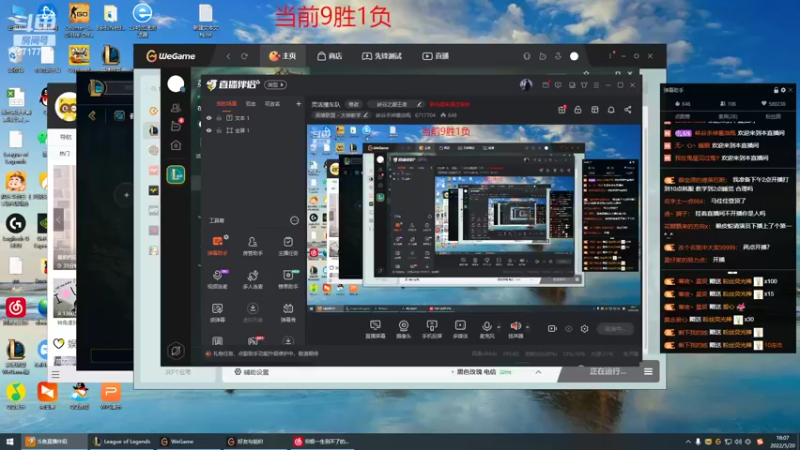Mute the 扬声器 speaker
The width and height of the screenshot is (800, 450).
515,330
